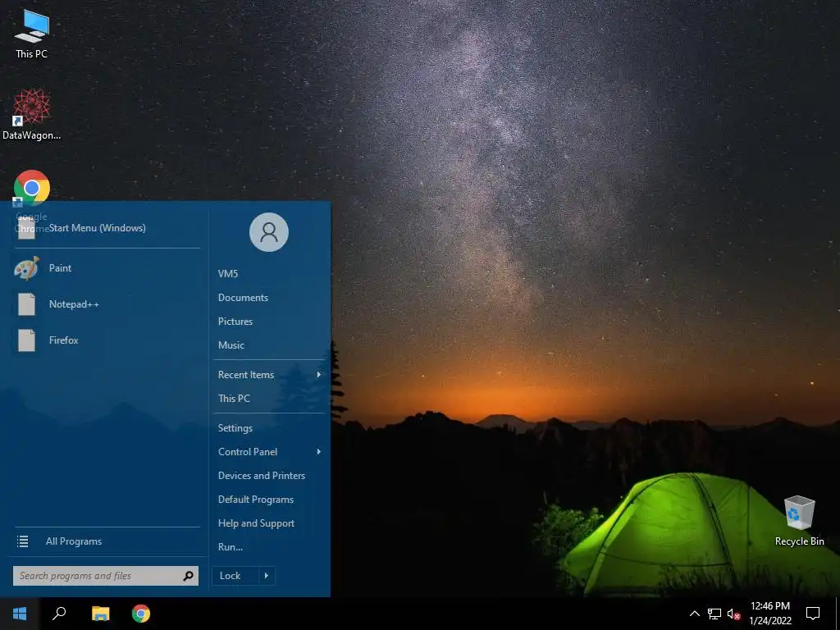Click the Paint palette icon
840x630 pixels.
click(26, 268)
